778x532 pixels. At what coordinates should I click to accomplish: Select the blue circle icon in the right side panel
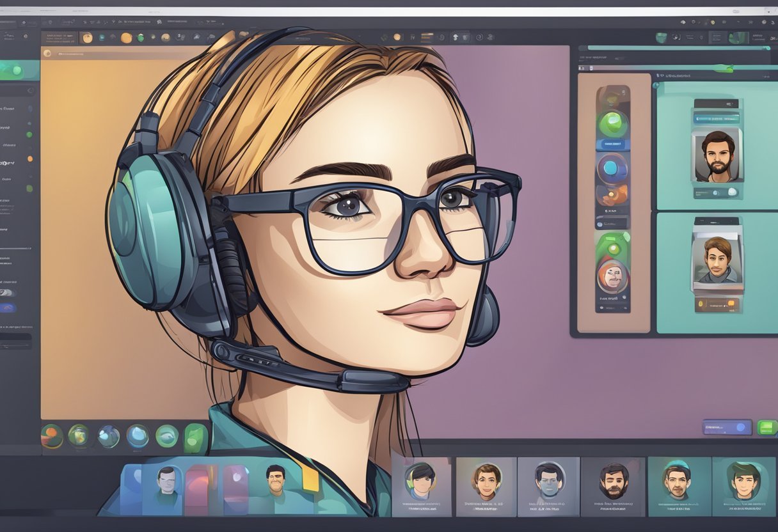pyautogui.click(x=611, y=168)
